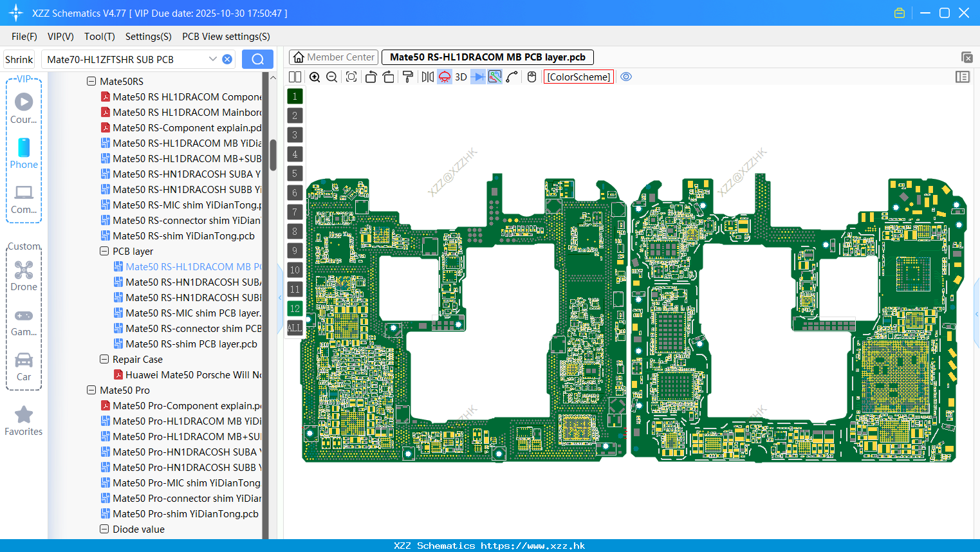The image size is (980, 552).
Task: Show PCB layer 10
Action: (x=295, y=270)
